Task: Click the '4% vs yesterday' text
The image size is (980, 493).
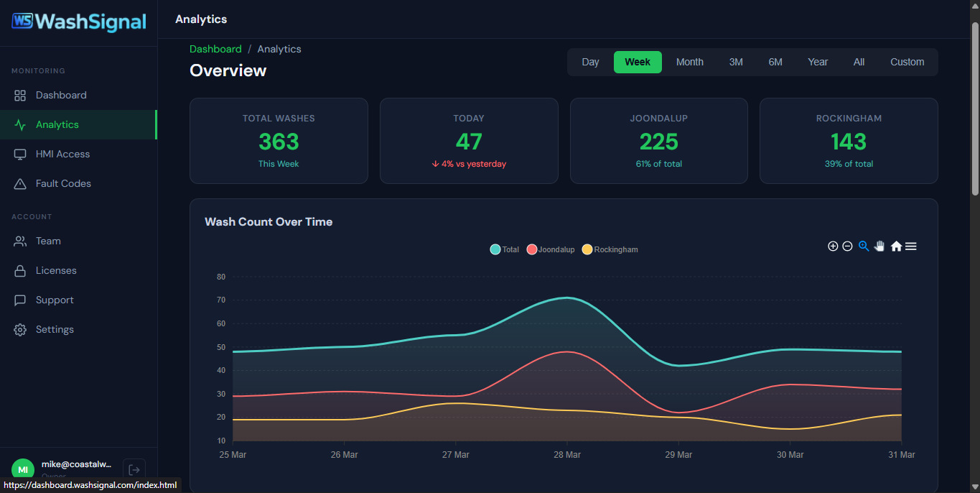Action: 469,164
